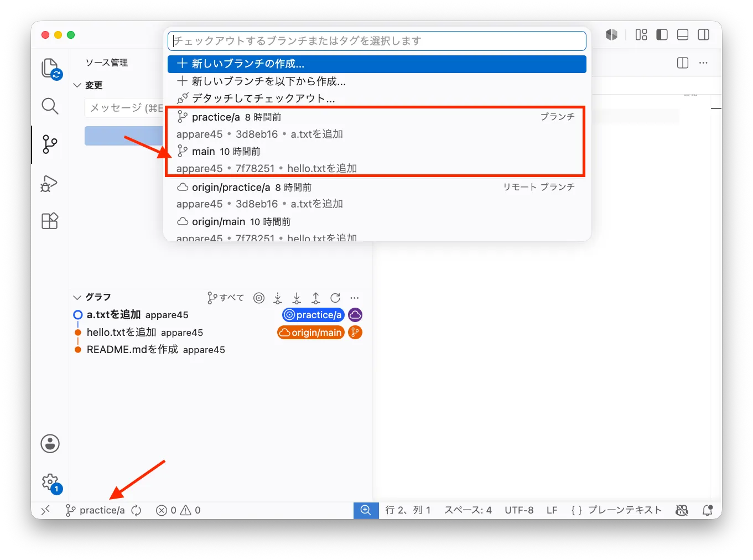Open the Explorer view in activity bar
Viewport: 753px width, 560px height.
(x=50, y=69)
